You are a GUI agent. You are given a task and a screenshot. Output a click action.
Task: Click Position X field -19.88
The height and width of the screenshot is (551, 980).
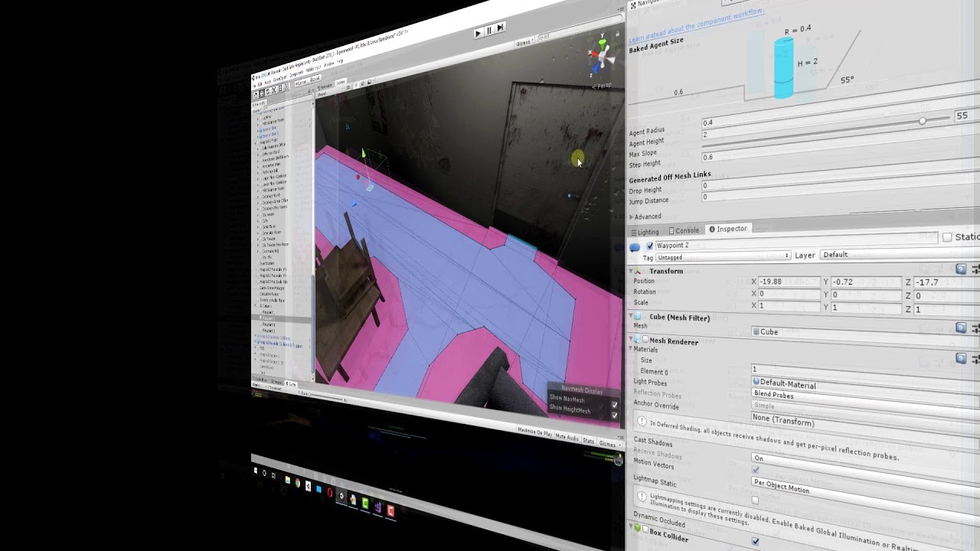(x=789, y=282)
